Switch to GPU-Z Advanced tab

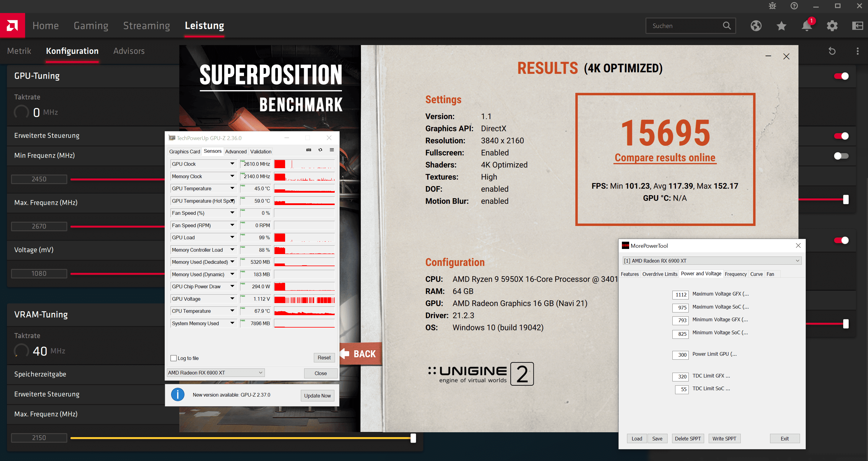(236, 152)
